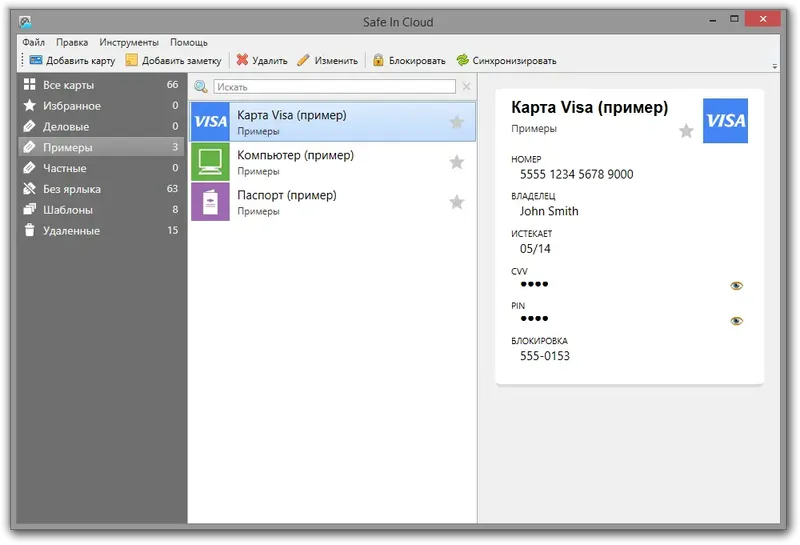Click blocking phone 555-0153
Viewport: 800px width, 545px height.
[x=545, y=356]
